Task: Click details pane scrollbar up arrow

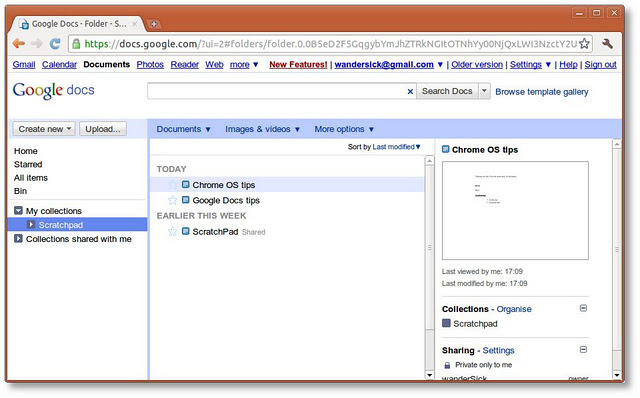Action: (x=617, y=144)
